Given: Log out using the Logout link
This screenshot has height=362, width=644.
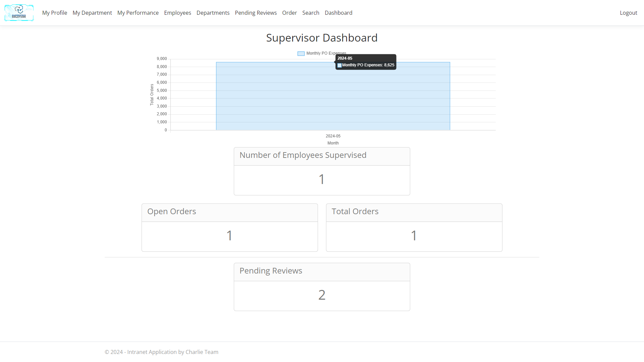Looking at the screenshot, I should pyautogui.click(x=628, y=13).
